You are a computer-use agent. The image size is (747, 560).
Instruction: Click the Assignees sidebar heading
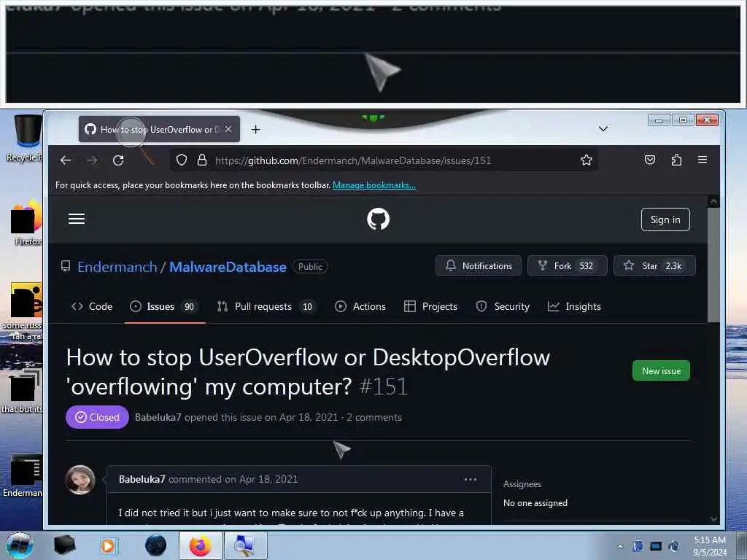click(x=522, y=484)
